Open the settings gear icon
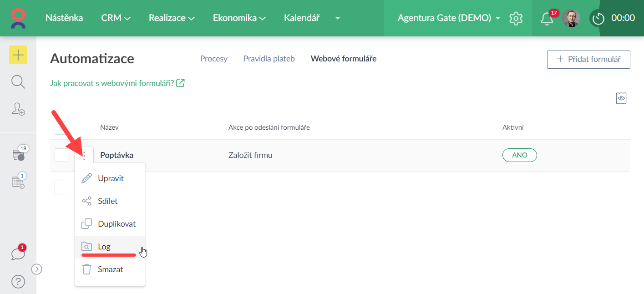This screenshot has height=294, width=644. [x=516, y=18]
